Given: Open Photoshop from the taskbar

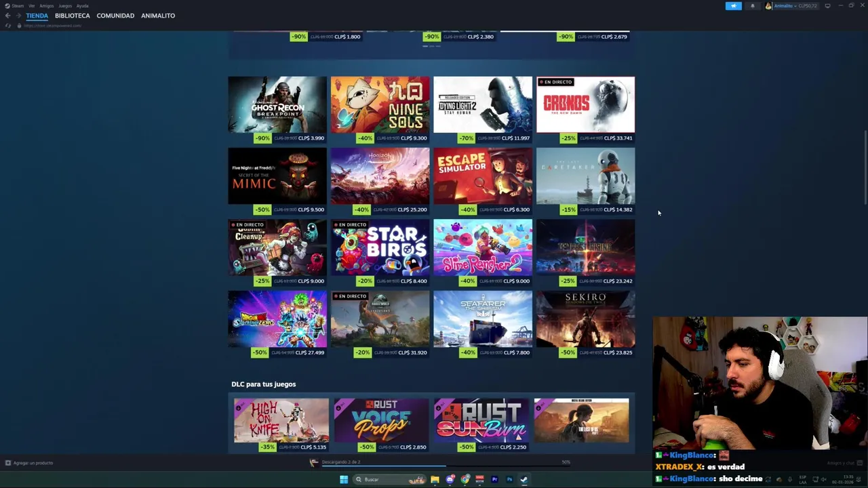Looking at the screenshot, I should (509, 480).
